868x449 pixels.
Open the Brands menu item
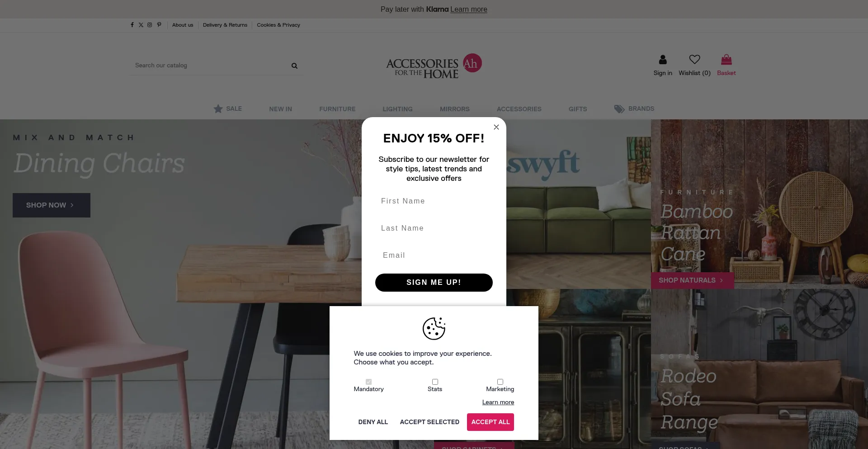(634, 109)
